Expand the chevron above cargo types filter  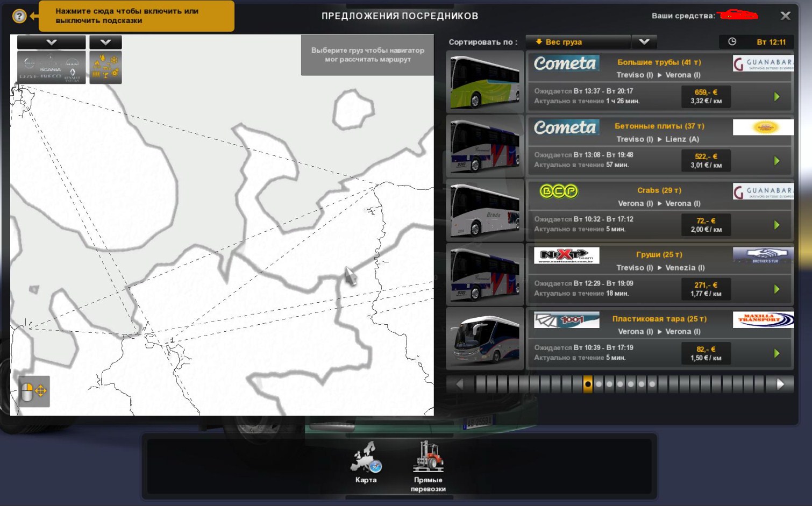(x=105, y=42)
